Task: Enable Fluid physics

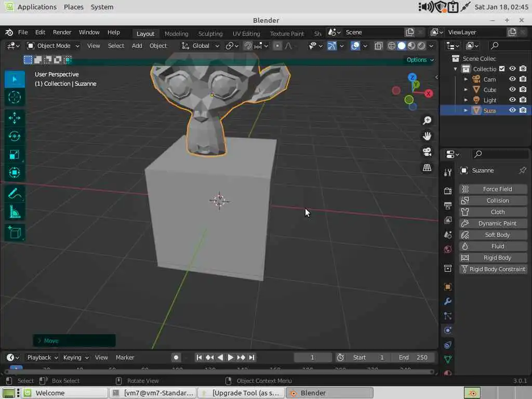Action: click(493, 246)
